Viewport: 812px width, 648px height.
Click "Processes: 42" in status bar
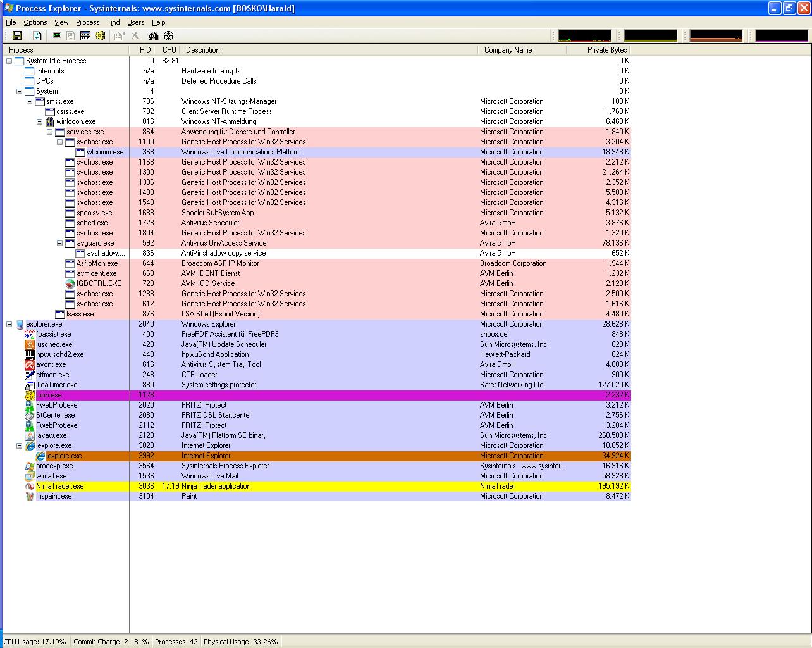[x=176, y=642]
